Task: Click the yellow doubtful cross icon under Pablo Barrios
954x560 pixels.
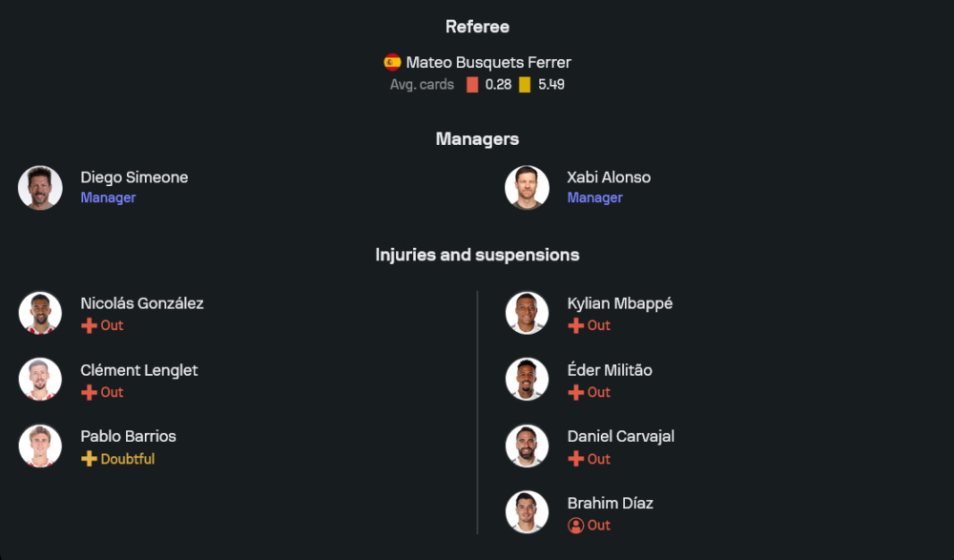Action: [89, 459]
